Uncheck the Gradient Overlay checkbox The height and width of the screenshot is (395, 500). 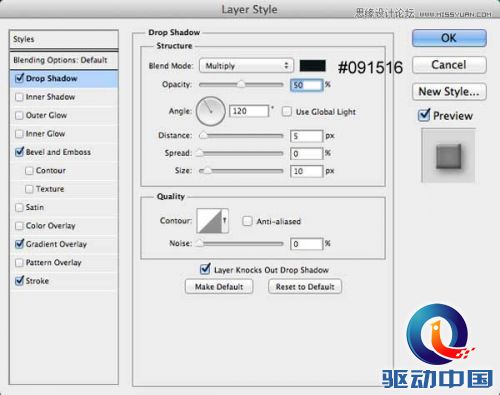click(19, 244)
